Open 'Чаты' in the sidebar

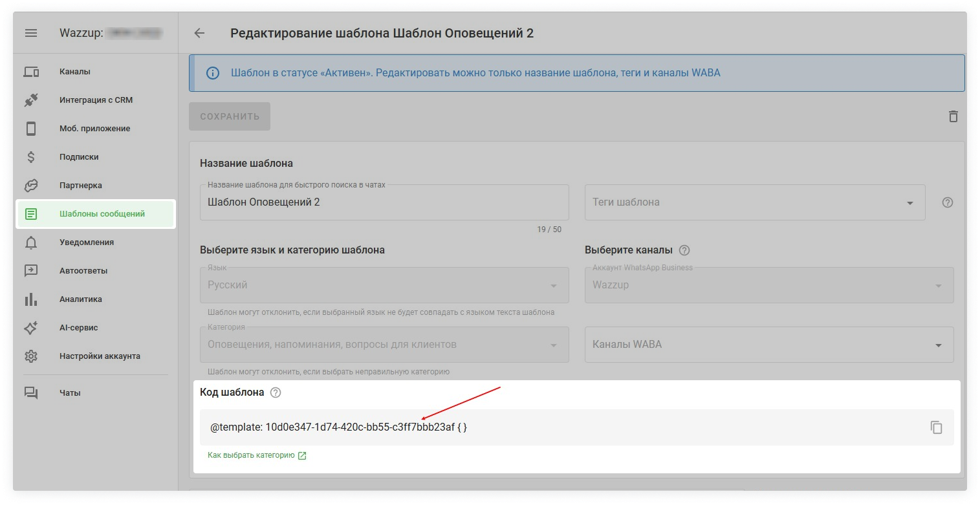(70, 392)
